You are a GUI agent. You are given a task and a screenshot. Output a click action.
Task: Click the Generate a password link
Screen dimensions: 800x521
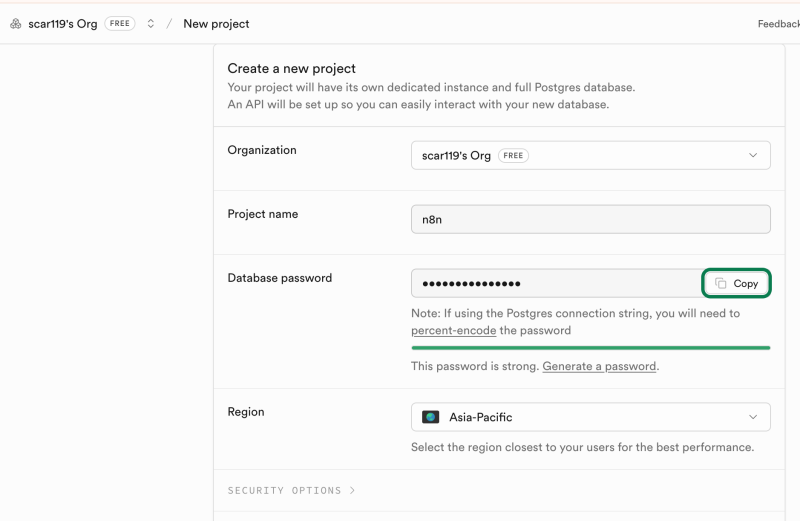599,366
